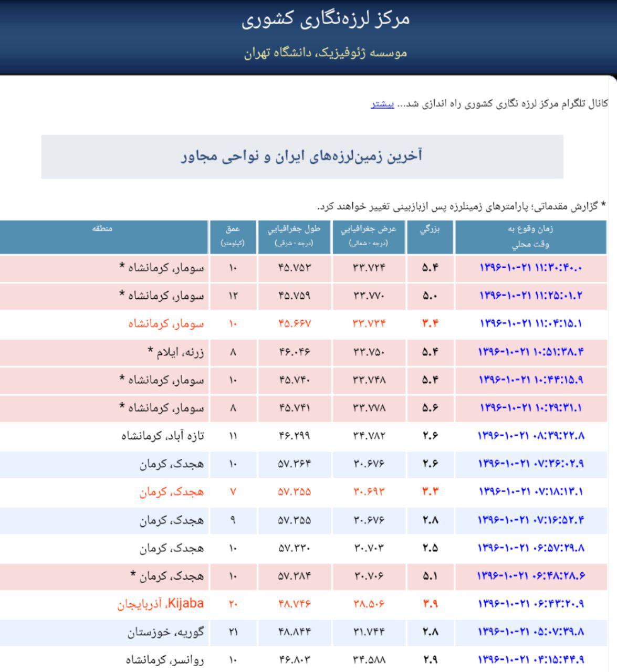Click the 08:39:22.8 Tazeh Abad event link
The height and width of the screenshot is (672, 617).
pyautogui.click(x=530, y=436)
